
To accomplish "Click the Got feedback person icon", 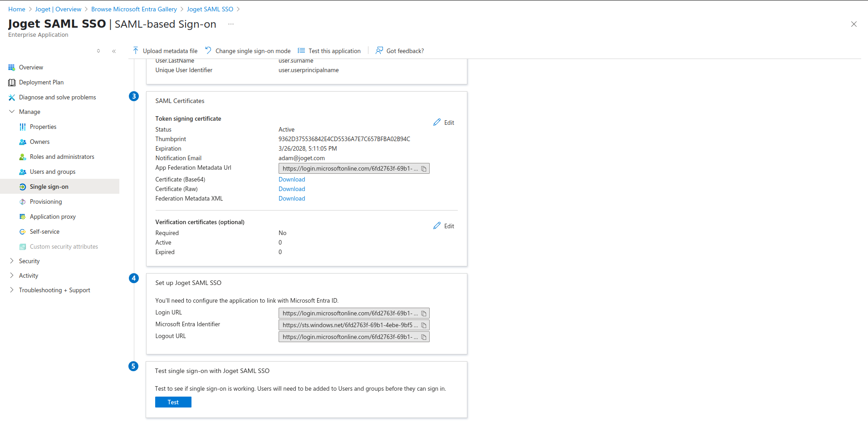I will [379, 50].
